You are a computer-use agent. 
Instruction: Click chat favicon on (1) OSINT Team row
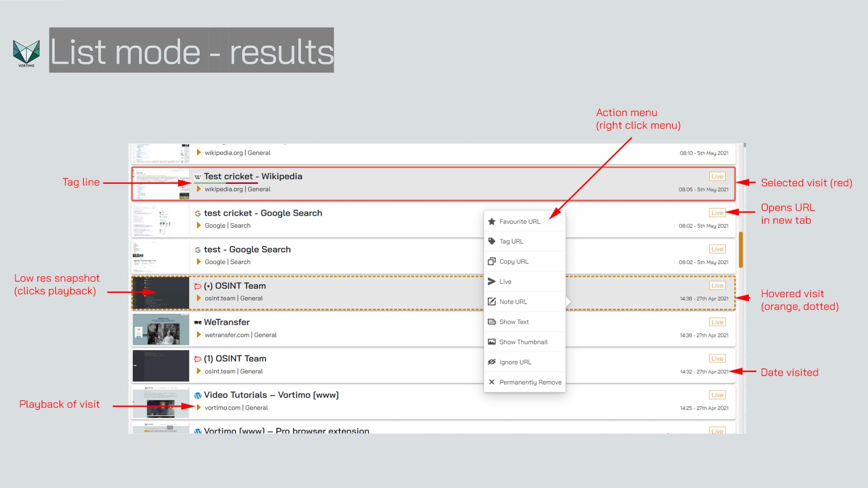(198, 359)
